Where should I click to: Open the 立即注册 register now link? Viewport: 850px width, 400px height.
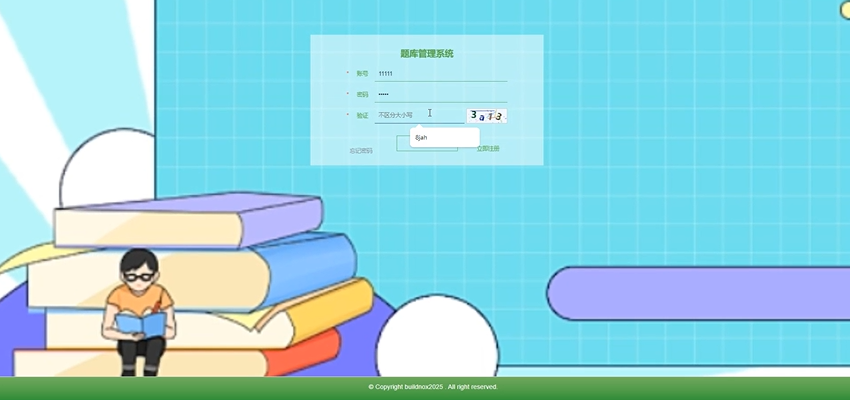point(488,149)
